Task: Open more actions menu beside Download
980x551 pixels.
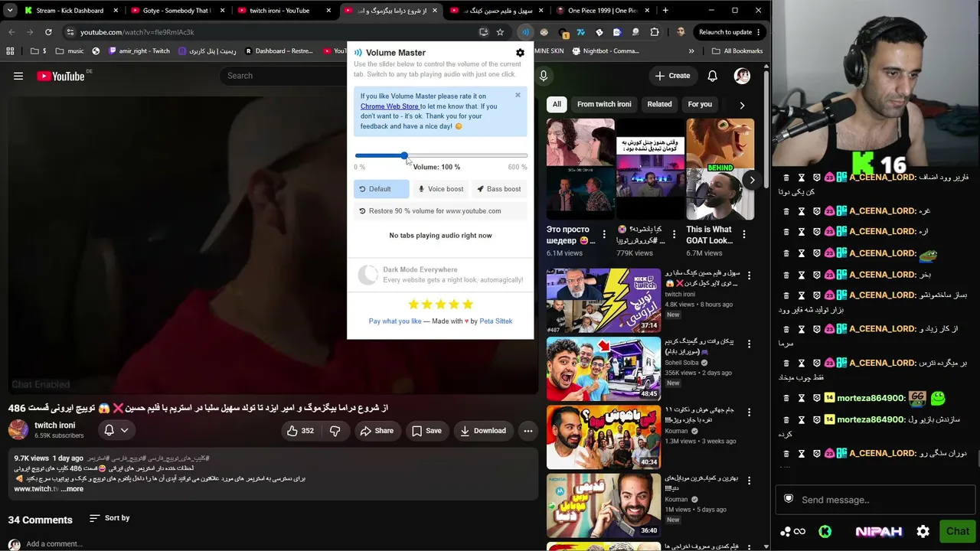Action: click(528, 431)
